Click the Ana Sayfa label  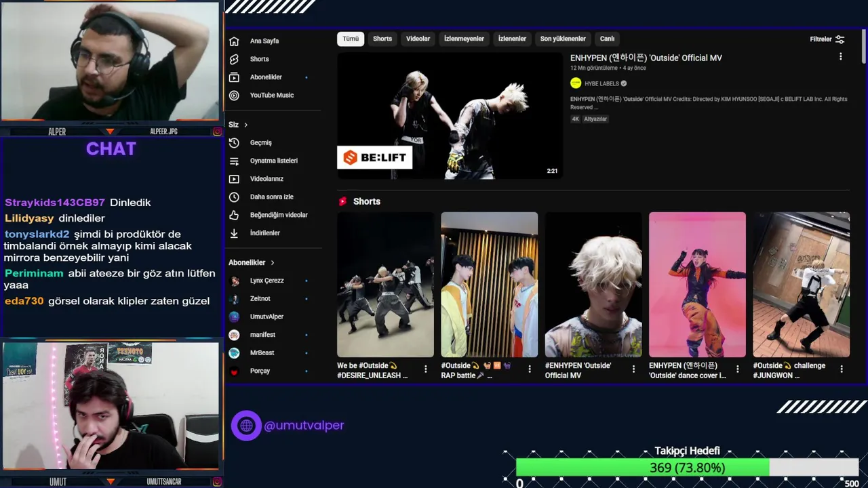coord(264,41)
